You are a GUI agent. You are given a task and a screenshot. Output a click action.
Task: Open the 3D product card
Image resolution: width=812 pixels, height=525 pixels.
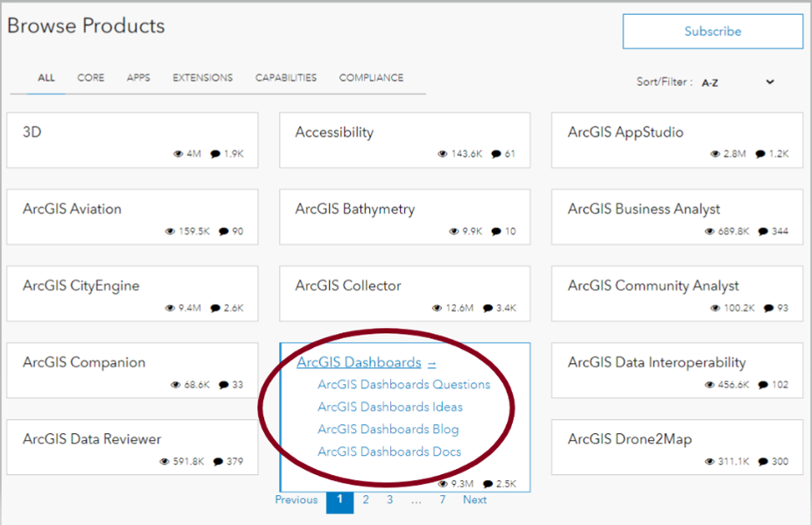click(x=132, y=140)
